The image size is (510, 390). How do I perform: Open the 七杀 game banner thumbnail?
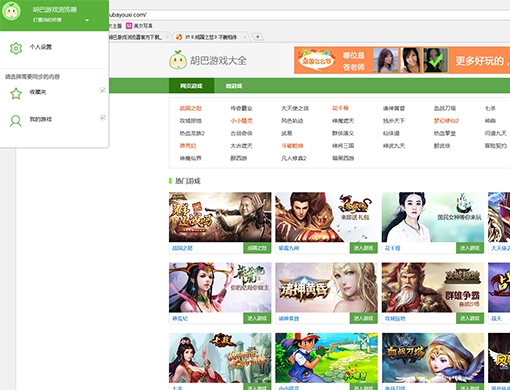pos(220,358)
